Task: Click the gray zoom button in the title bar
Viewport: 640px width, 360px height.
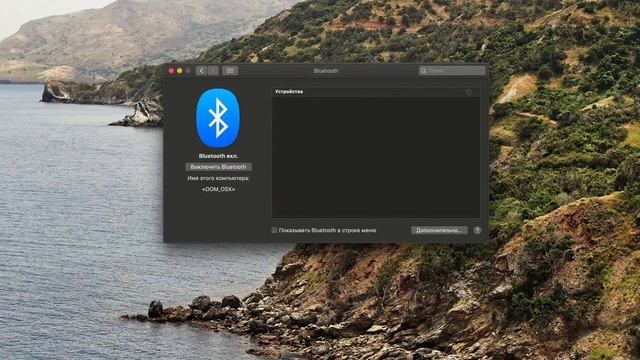Action: [188, 71]
